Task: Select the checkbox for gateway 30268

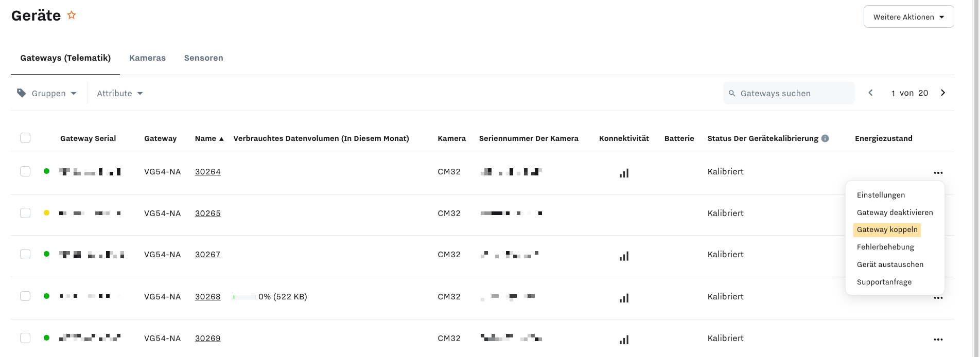Action: pyautogui.click(x=25, y=296)
